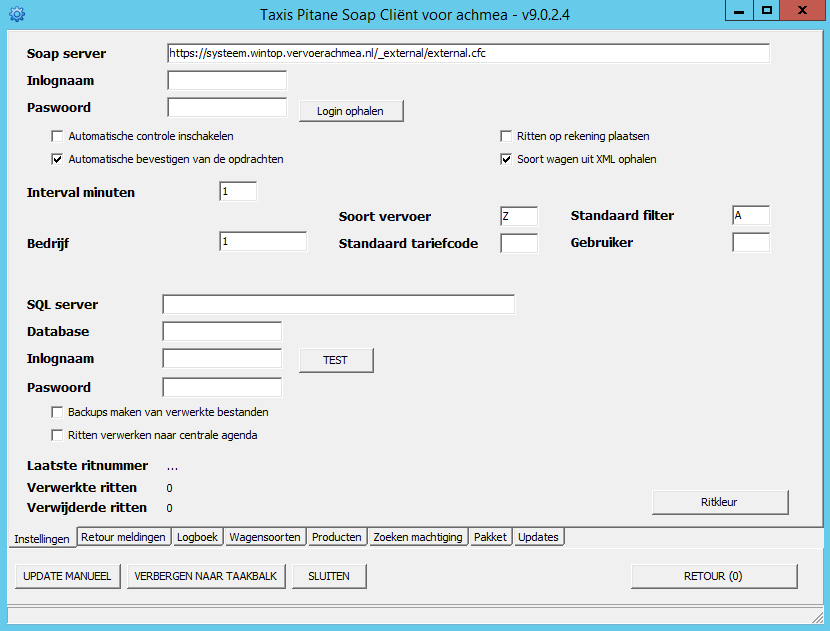Go to the Zoeken machtiging tab
This screenshot has height=631, width=830.
(x=418, y=537)
